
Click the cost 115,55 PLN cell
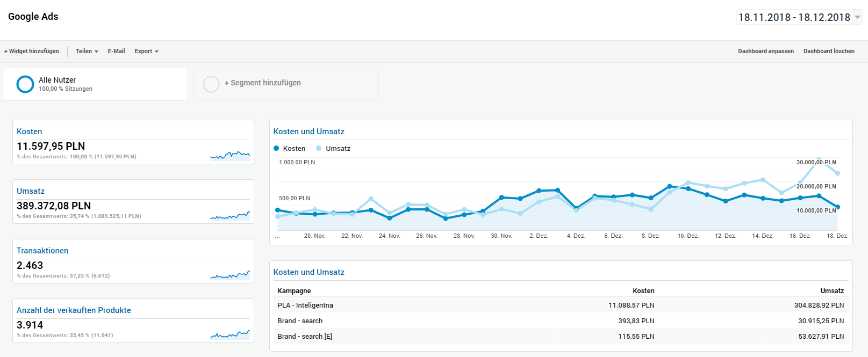(x=636, y=337)
